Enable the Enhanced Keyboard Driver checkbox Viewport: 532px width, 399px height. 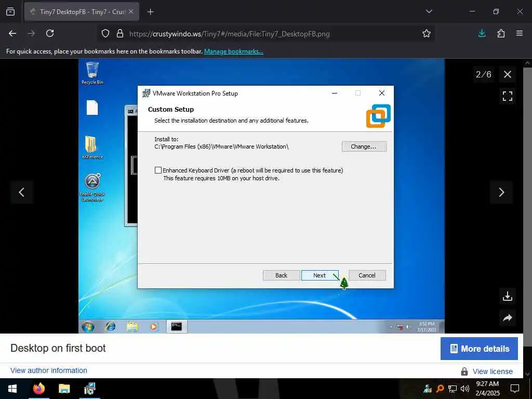[x=158, y=170]
